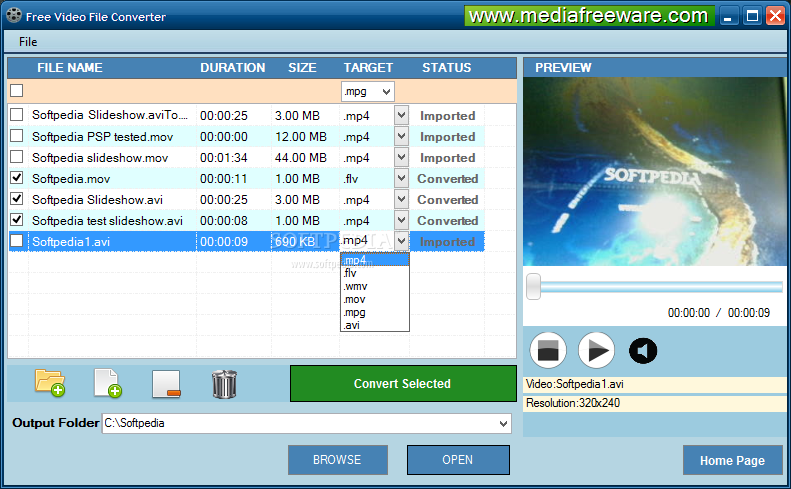Click the remove selected file icon

click(x=166, y=384)
